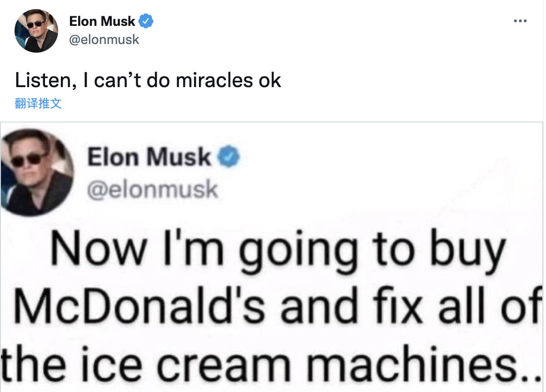Image resolution: width=546 pixels, height=392 pixels.
Task: Open the Elon Musk display name in the header
Action: [102, 21]
